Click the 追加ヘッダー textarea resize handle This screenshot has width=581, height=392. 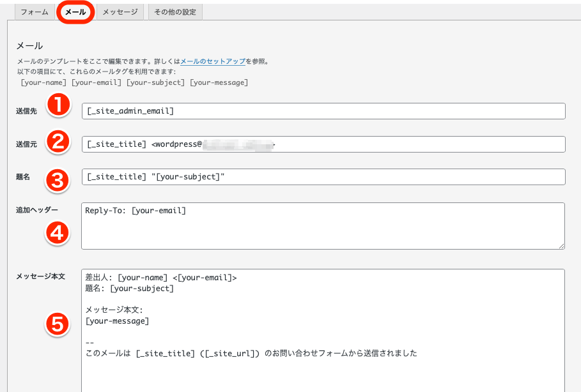[x=561, y=246]
